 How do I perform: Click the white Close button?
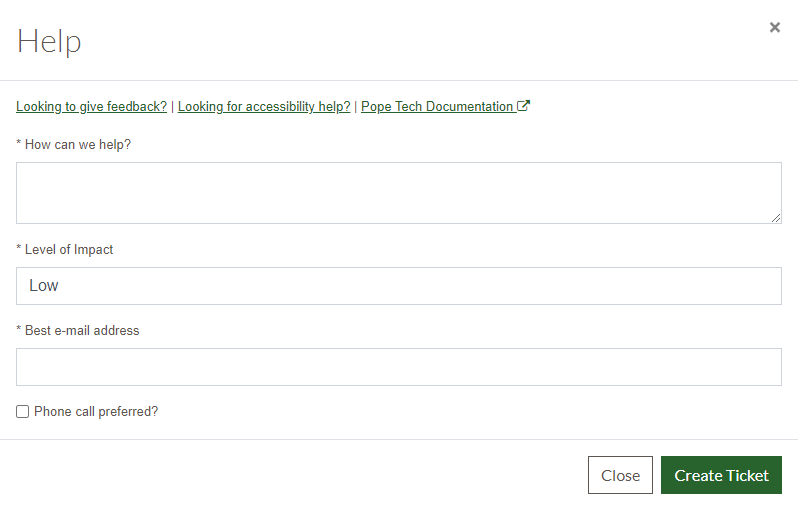pyautogui.click(x=620, y=475)
